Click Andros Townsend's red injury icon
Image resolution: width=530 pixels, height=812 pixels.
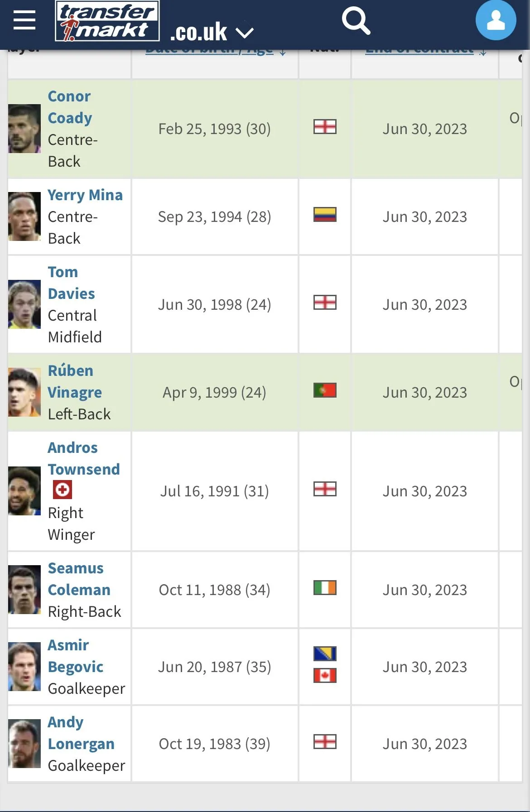tap(63, 490)
